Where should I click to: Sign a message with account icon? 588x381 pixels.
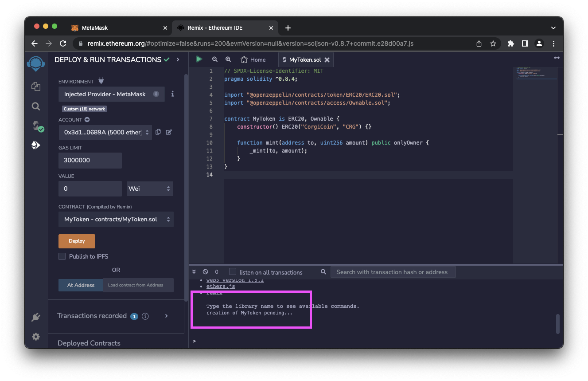[x=169, y=132]
